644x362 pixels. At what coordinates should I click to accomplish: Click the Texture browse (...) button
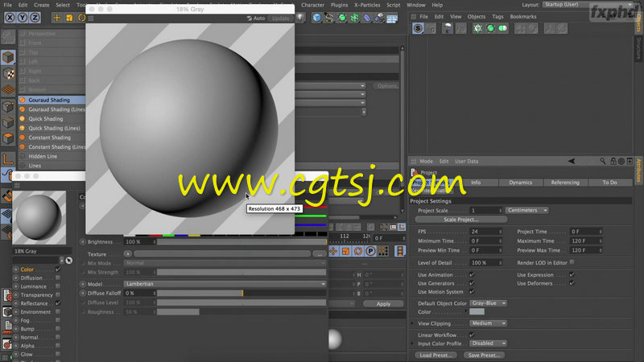[x=320, y=254]
